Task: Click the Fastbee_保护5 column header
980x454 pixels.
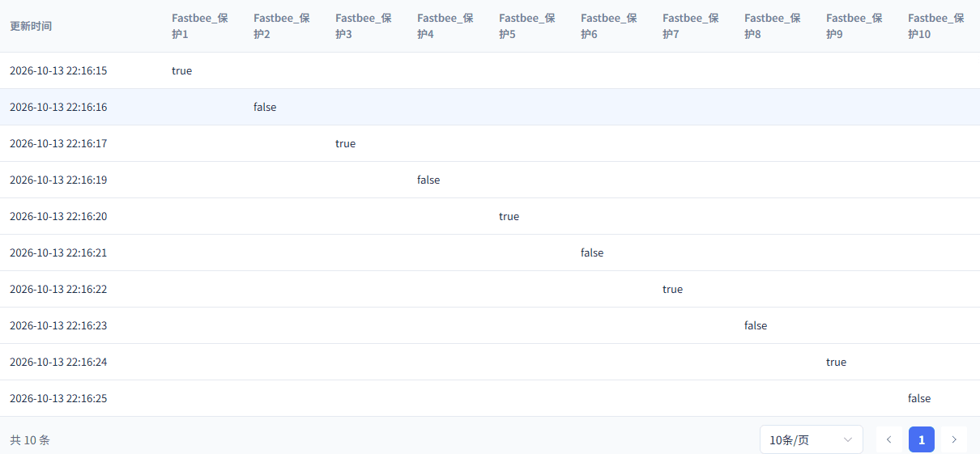Action: (x=527, y=26)
